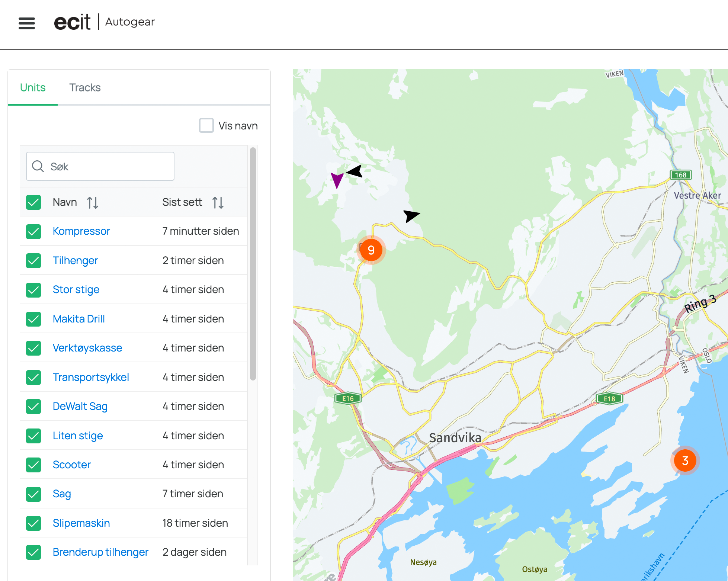Uncheck the Makita Drill checkbox
Screen dimensions: 728x581
[33, 319]
